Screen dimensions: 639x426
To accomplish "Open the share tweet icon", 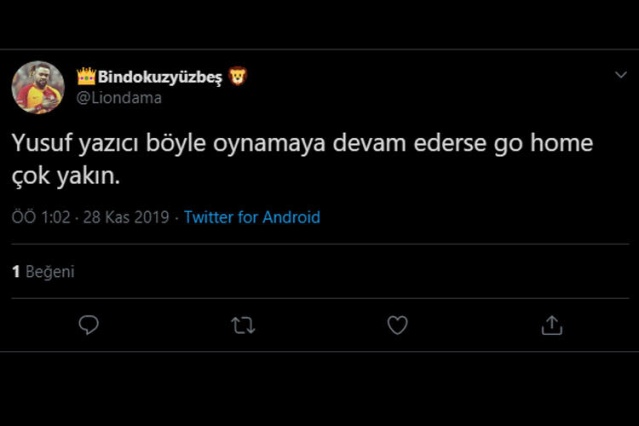I will [x=552, y=325].
